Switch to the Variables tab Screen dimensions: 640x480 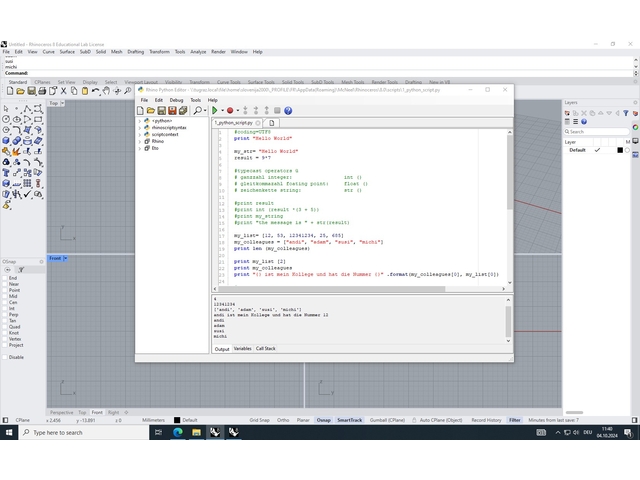[242, 349]
